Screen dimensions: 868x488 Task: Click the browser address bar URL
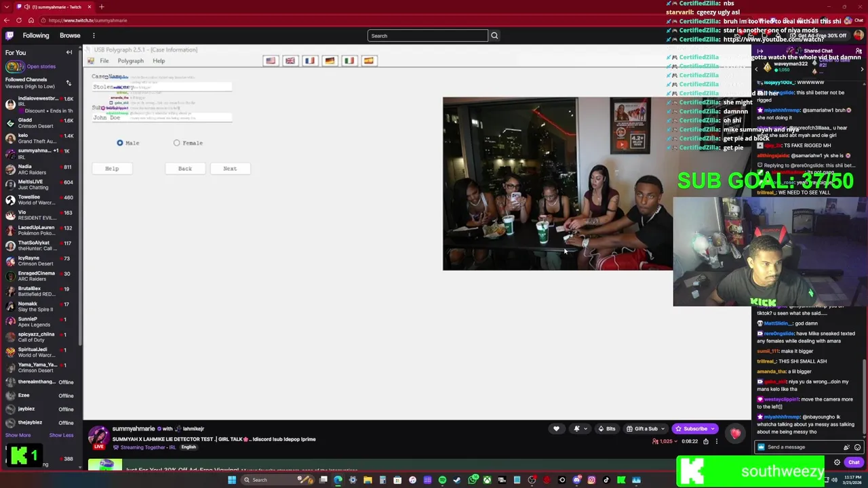88,20
